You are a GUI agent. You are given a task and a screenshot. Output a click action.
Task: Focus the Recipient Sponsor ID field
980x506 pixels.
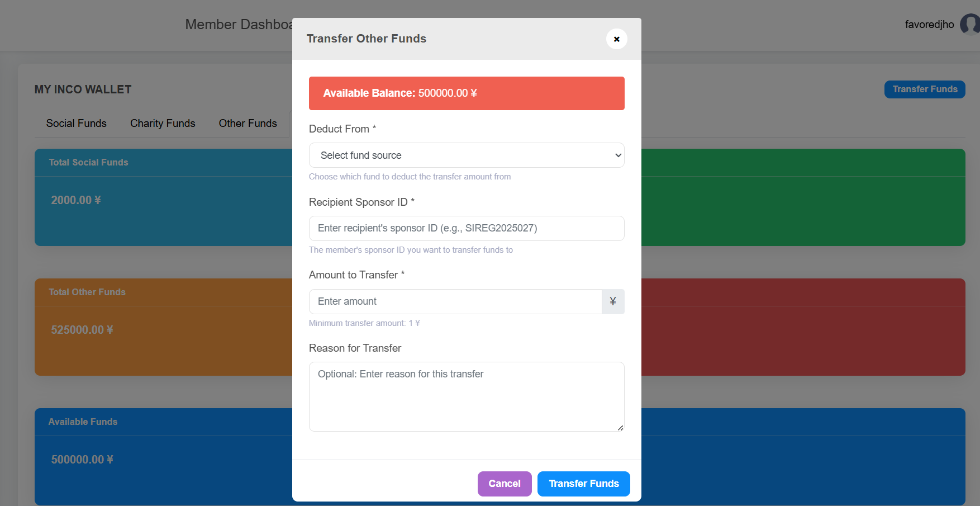coord(467,228)
